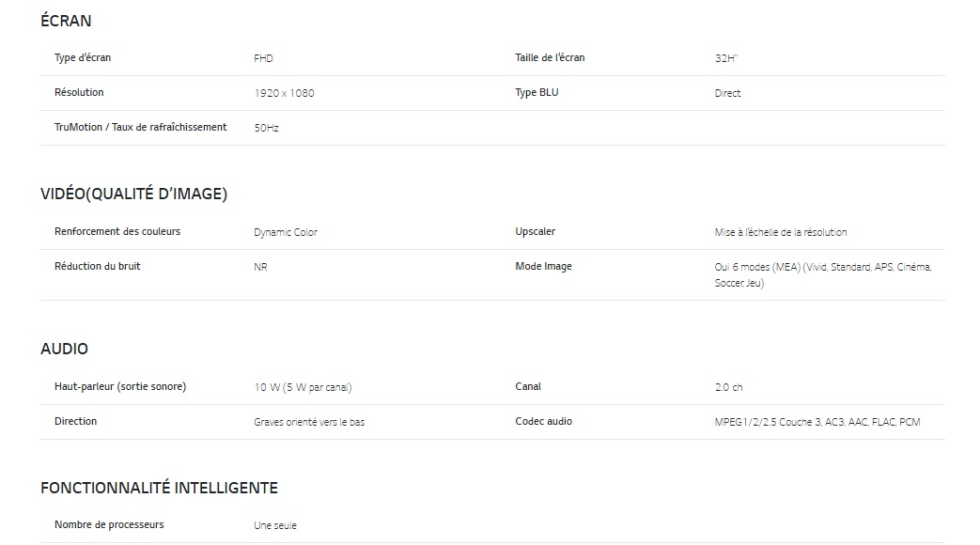Select the 'Haut-parleur (sortie sonore)' label

click(120, 387)
